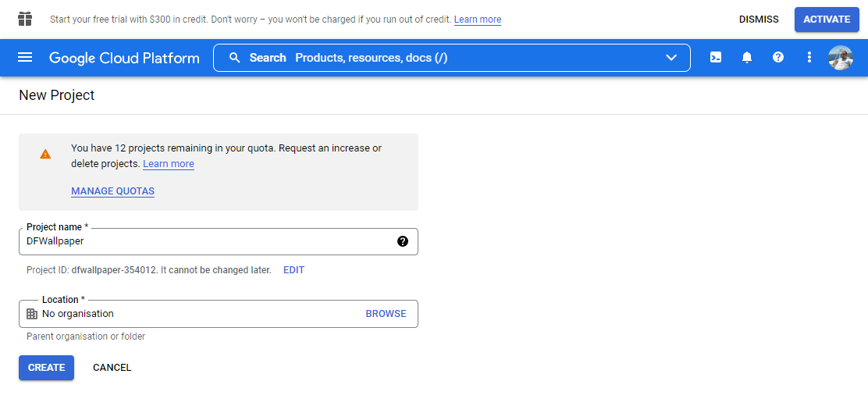Click the Project name input field
The image size is (868, 406).
tap(218, 241)
